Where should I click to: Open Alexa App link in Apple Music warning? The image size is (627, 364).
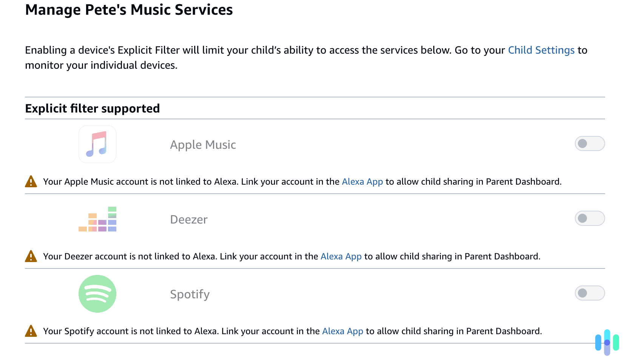[362, 181]
